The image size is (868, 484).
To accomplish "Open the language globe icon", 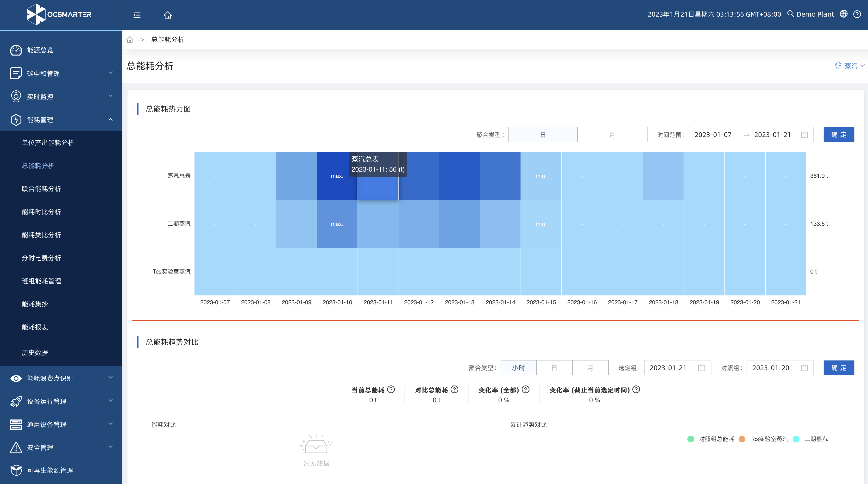I will point(843,14).
